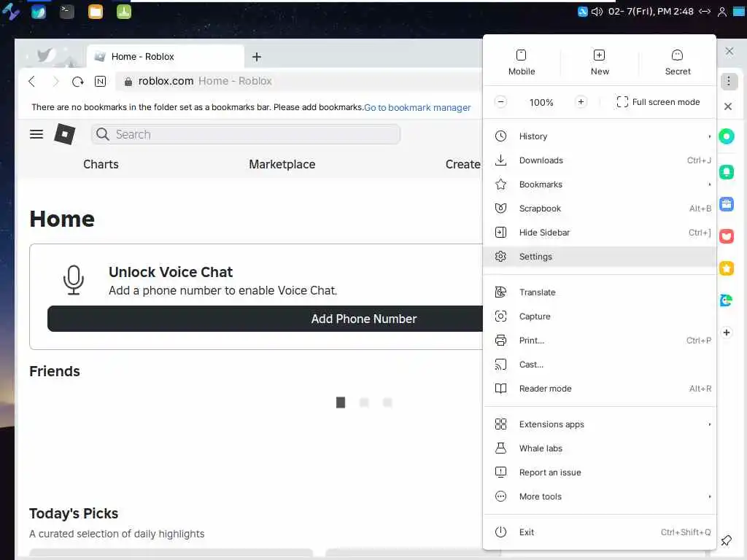Open Scrapbook menu entry
747x560 pixels.
pos(600,209)
